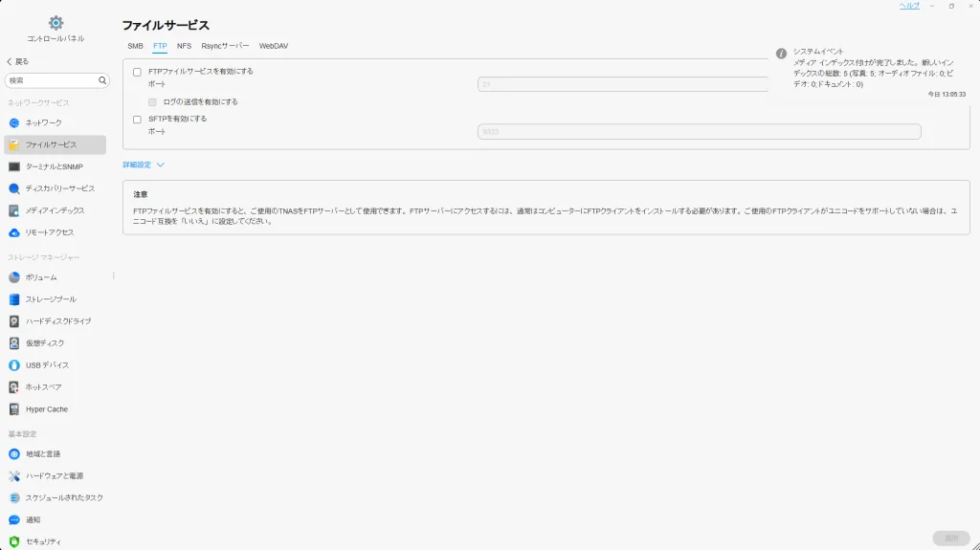The width and height of the screenshot is (980, 550).
Task: Open メディアインデックス icon
Action: click(13, 210)
